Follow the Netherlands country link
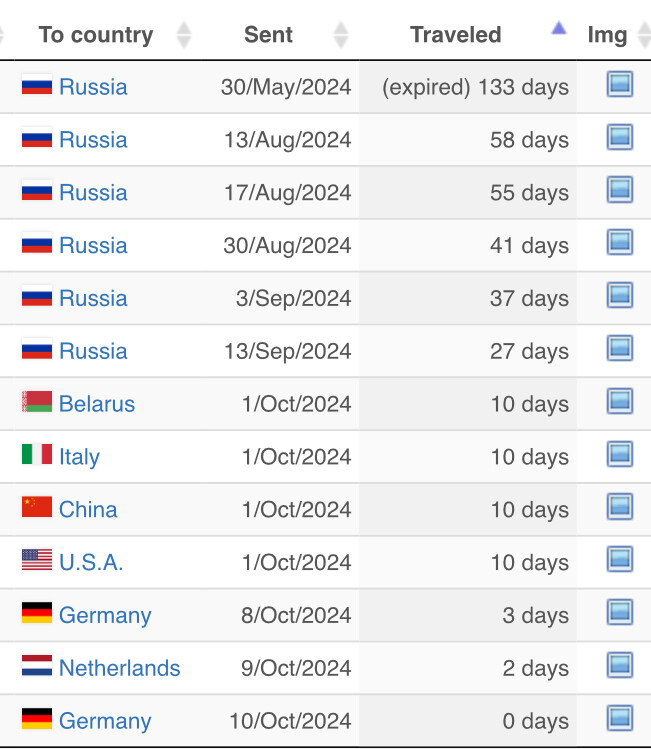Image resolution: width=651 pixels, height=749 pixels. tap(119, 668)
